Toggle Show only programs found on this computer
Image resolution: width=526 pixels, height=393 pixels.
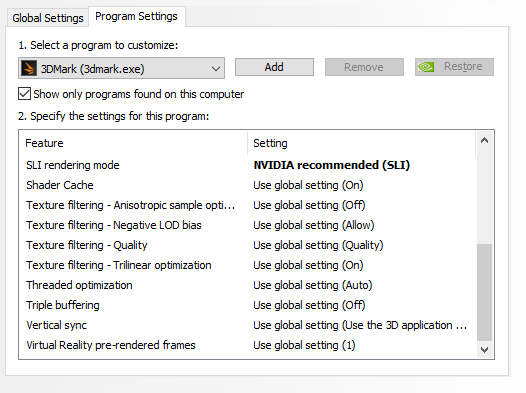click(x=24, y=94)
